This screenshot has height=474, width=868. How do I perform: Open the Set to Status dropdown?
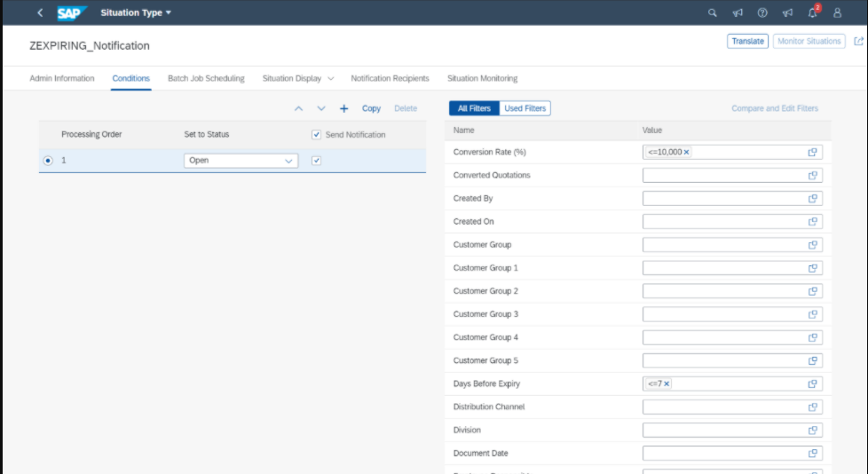click(288, 161)
